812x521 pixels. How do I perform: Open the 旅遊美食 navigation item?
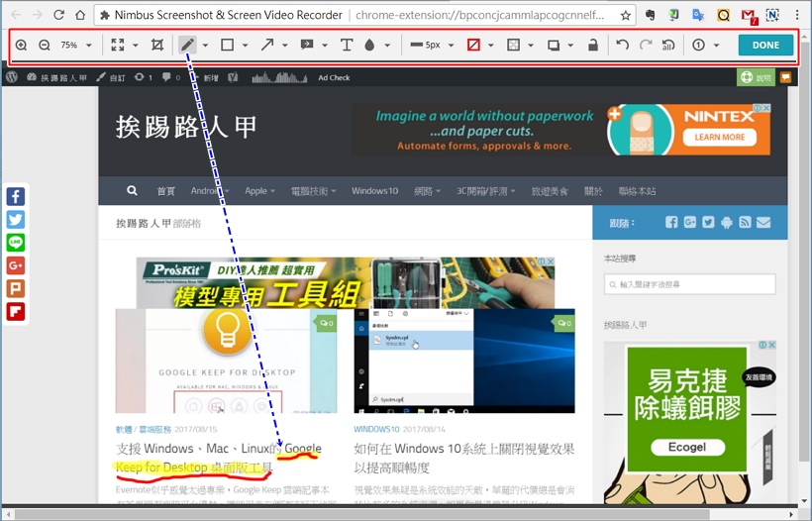(x=550, y=191)
